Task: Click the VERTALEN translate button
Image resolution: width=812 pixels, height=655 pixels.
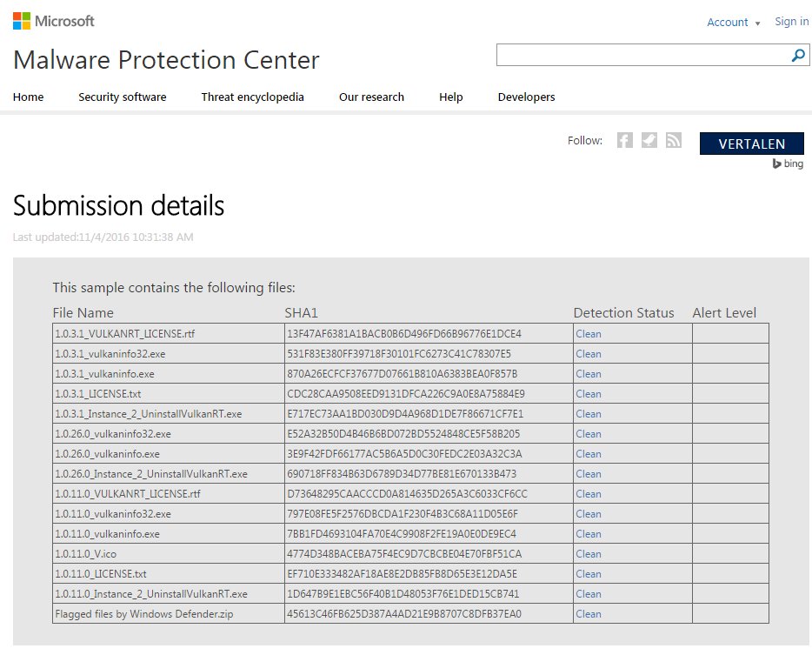Action: (751, 144)
